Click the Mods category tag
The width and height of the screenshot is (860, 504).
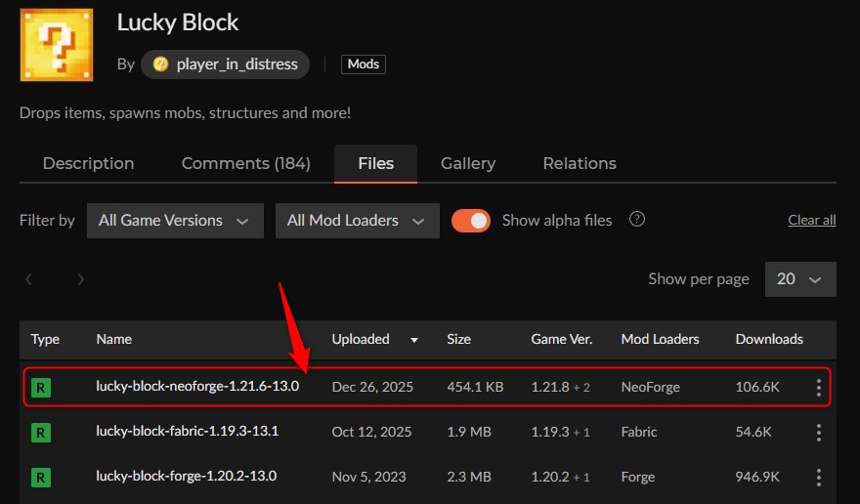click(x=364, y=64)
